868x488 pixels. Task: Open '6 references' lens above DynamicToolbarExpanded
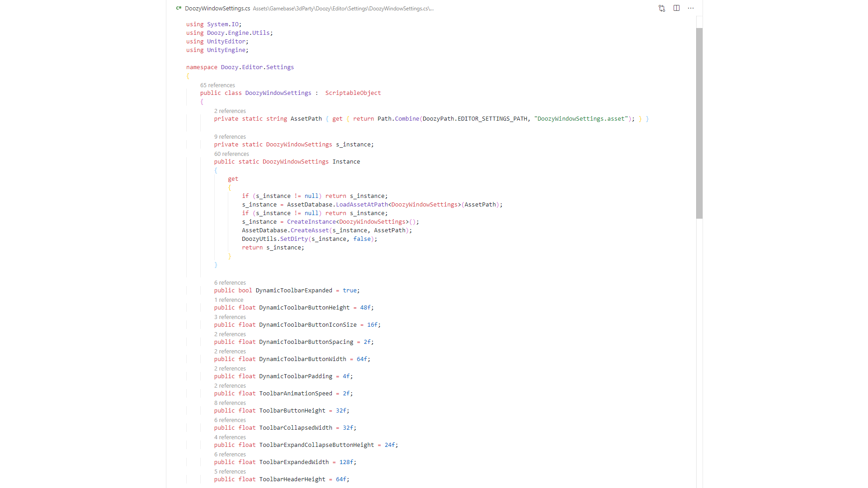230,283
